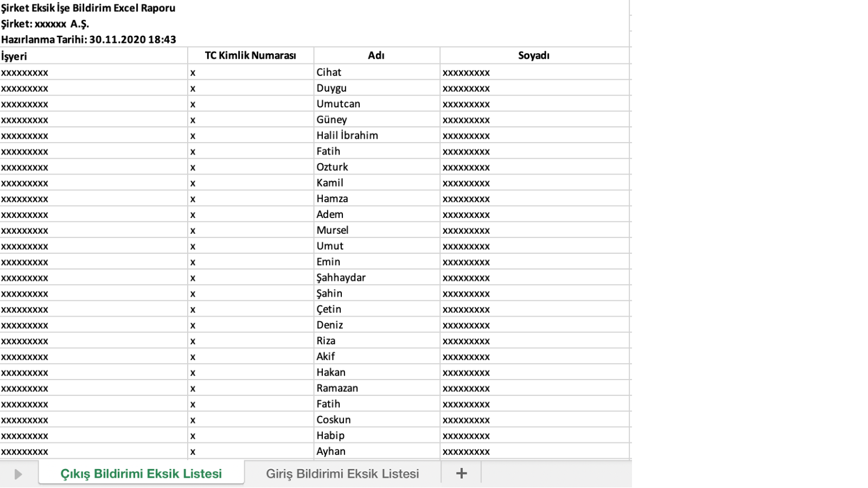Switch to Giriş Bildirimi Eksik Listesi tab
The width and height of the screenshot is (868, 488).
point(342,473)
